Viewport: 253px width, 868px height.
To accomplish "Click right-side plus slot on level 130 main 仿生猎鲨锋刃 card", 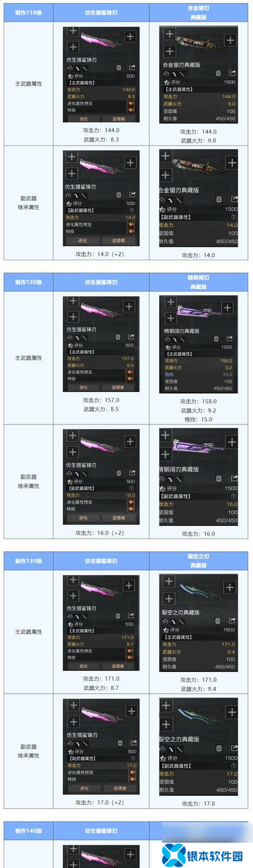I will [x=130, y=585].
